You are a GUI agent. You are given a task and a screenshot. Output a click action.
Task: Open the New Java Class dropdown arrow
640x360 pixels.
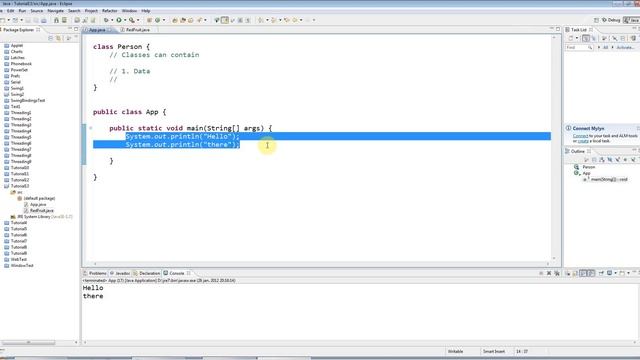point(164,20)
